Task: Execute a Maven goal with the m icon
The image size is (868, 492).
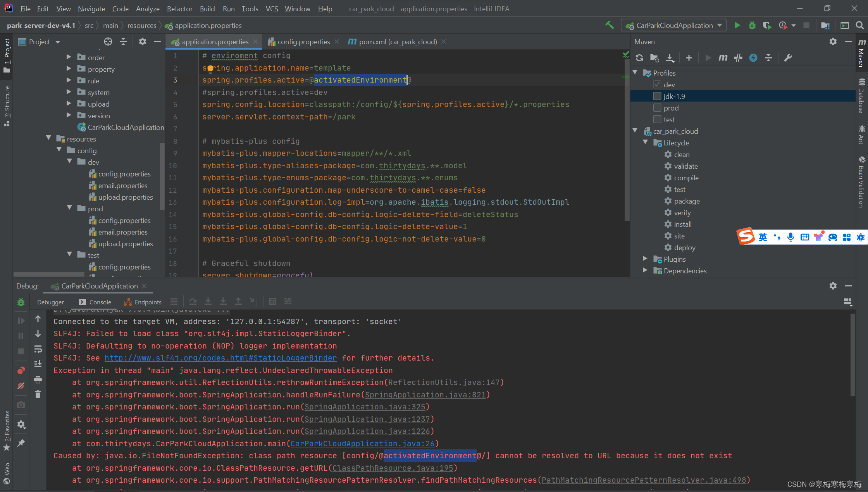Action: (x=722, y=57)
